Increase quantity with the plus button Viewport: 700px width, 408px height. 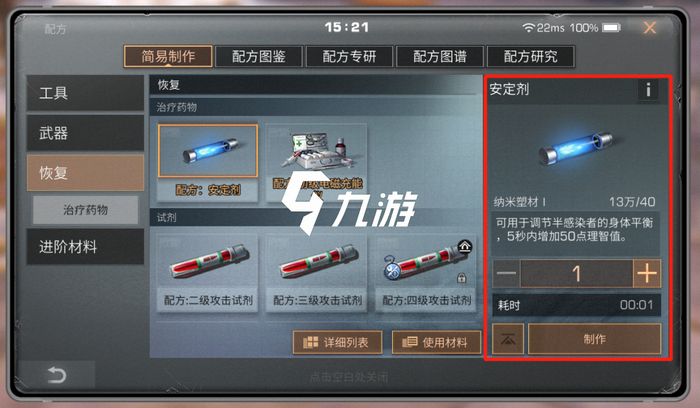[646, 273]
